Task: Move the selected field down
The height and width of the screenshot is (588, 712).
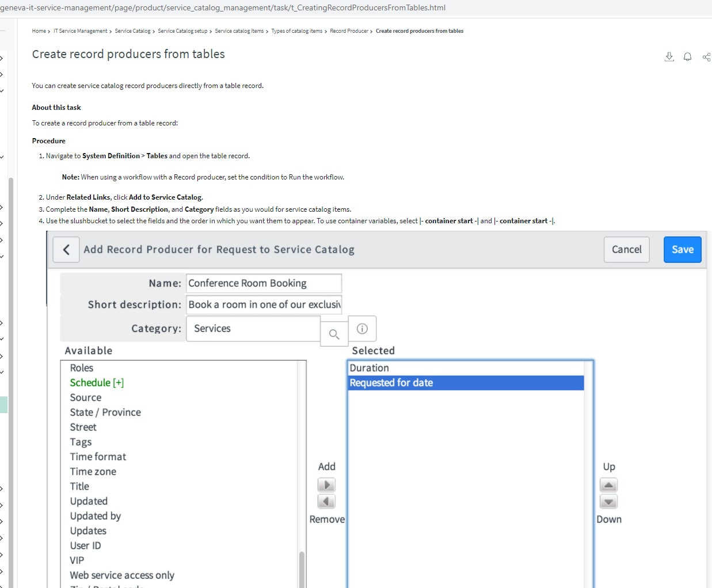Action: coord(608,501)
